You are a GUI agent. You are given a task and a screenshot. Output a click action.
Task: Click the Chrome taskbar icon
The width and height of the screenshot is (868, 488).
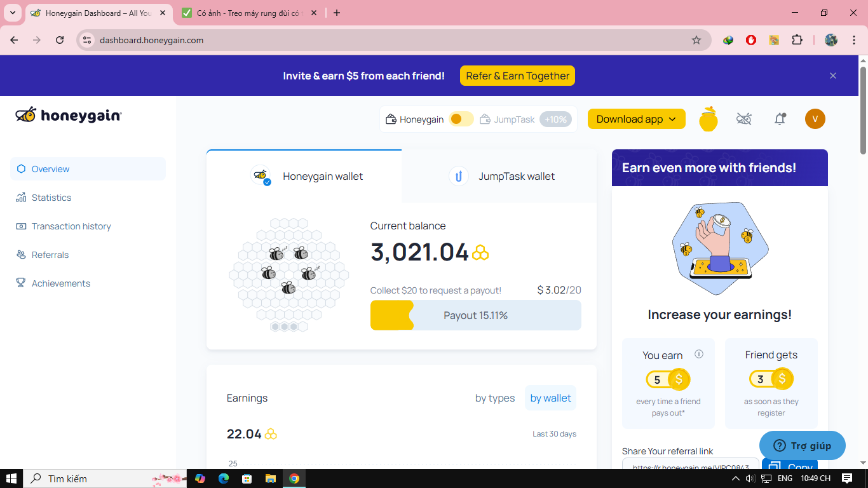[294, 478]
